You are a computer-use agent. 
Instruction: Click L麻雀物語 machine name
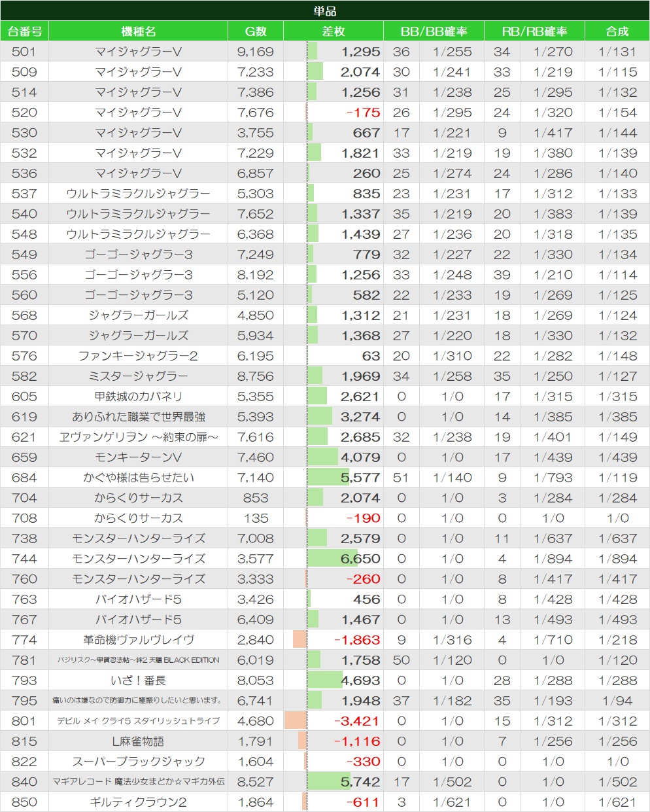point(138,741)
